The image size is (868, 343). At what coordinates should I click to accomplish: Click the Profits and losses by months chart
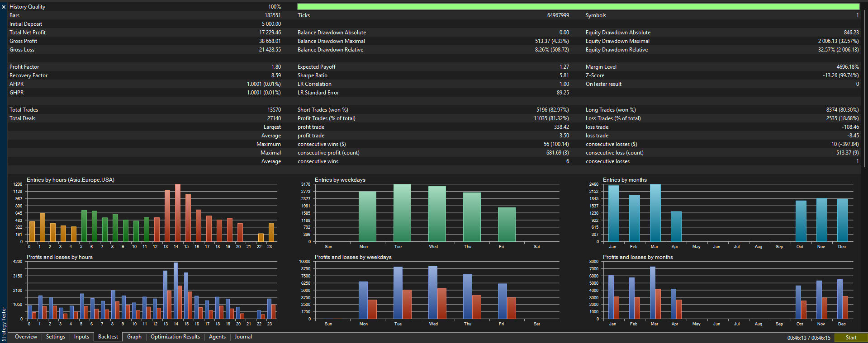point(721,290)
